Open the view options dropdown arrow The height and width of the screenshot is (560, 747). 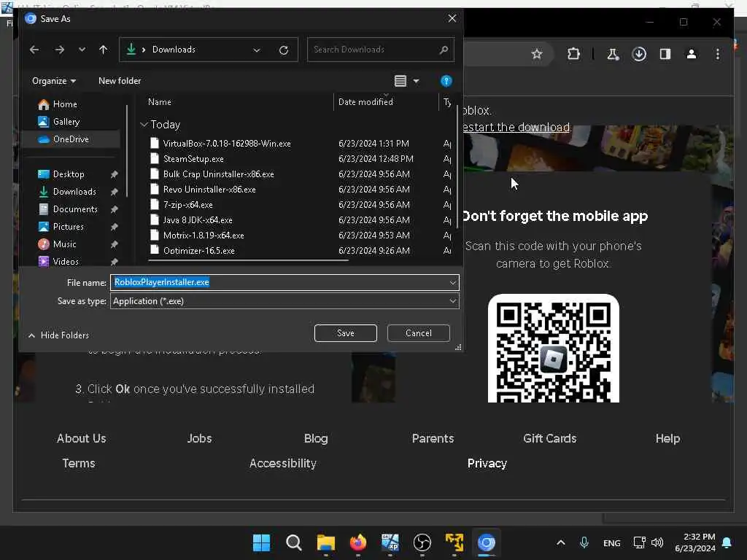[416, 82]
